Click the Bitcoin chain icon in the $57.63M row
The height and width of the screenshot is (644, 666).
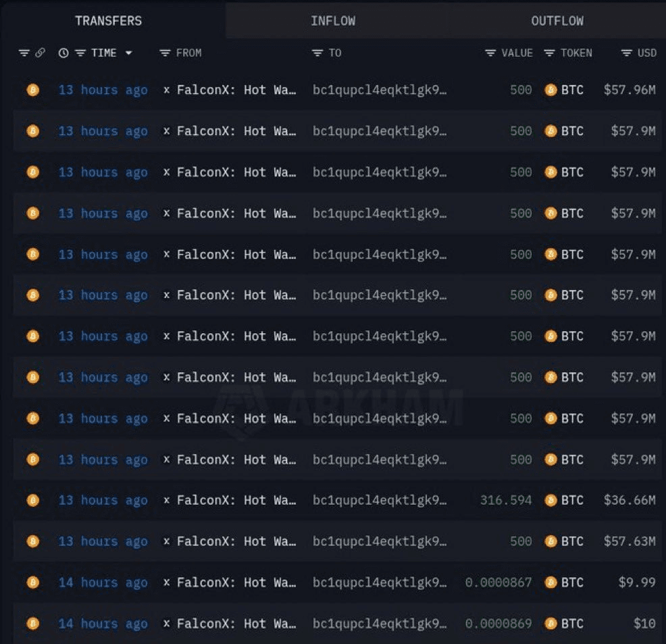tap(33, 542)
